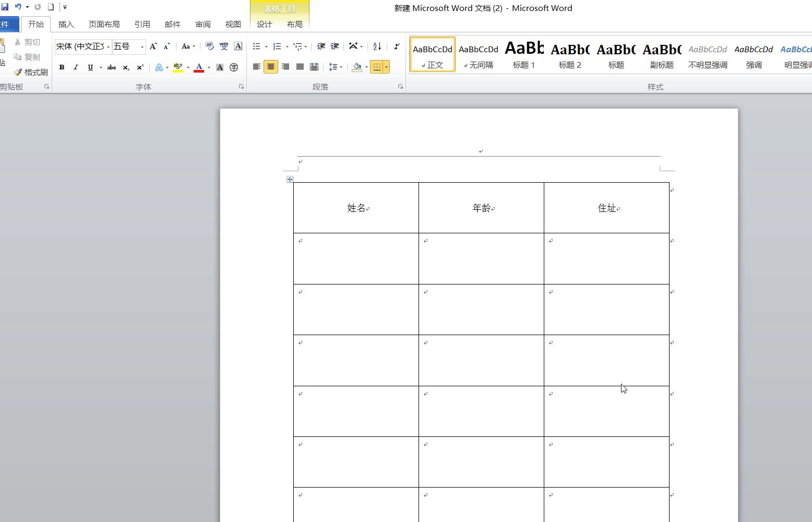The width and height of the screenshot is (812, 522).
Task: Switch to the 插入 (Insert) tab
Action: [x=66, y=25]
